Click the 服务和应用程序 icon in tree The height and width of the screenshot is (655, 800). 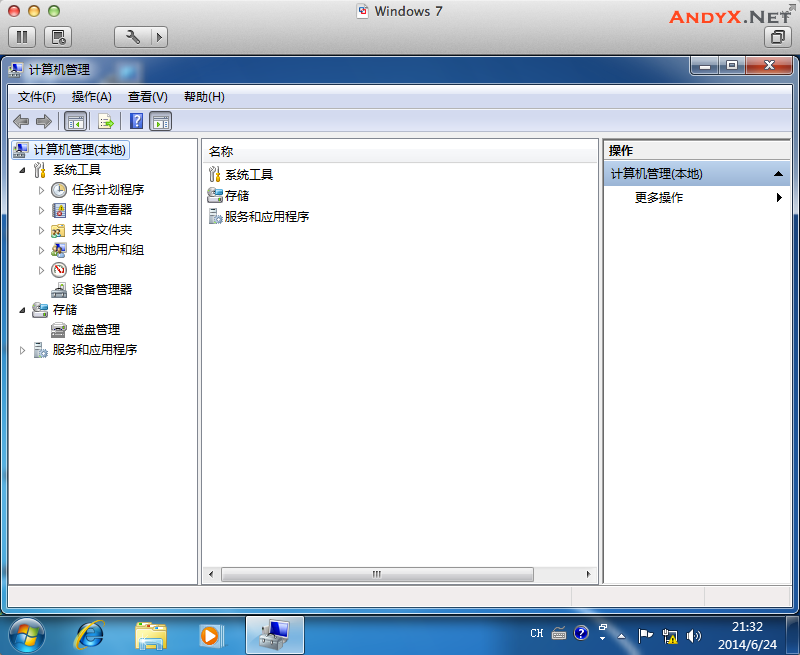[x=40, y=350]
